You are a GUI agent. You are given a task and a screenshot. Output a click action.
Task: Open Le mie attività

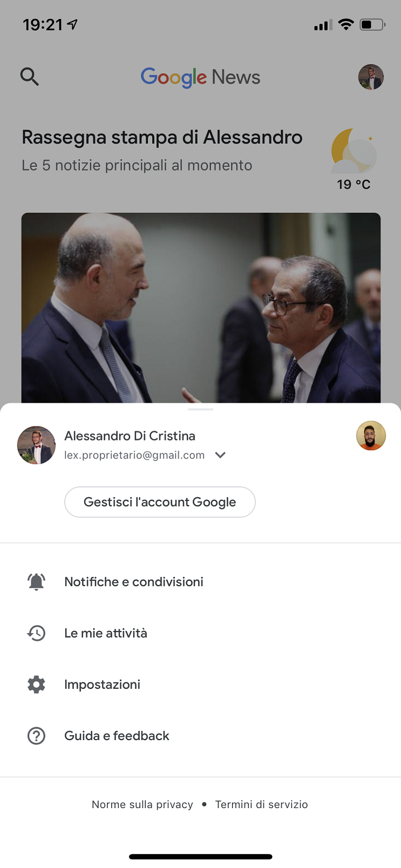pos(106,633)
